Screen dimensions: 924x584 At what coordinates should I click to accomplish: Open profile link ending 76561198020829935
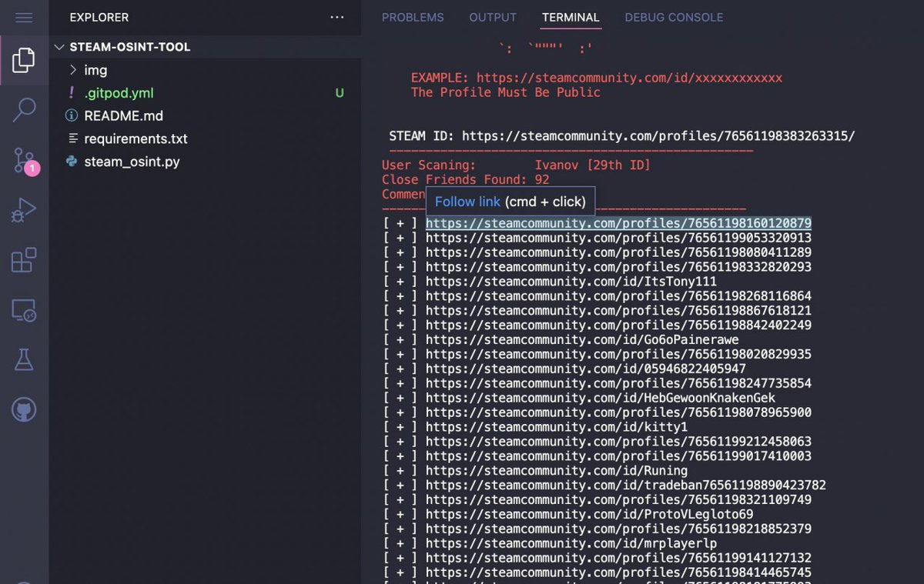coord(618,355)
